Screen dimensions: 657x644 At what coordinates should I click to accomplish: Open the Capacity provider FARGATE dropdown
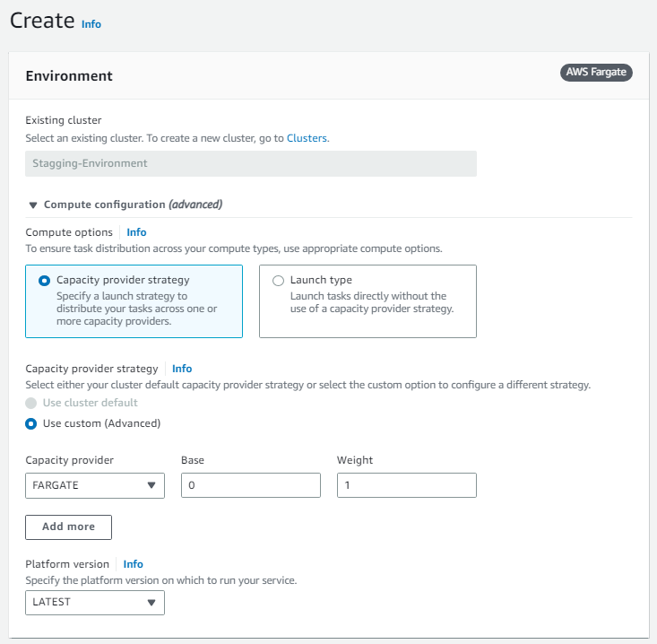point(95,486)
